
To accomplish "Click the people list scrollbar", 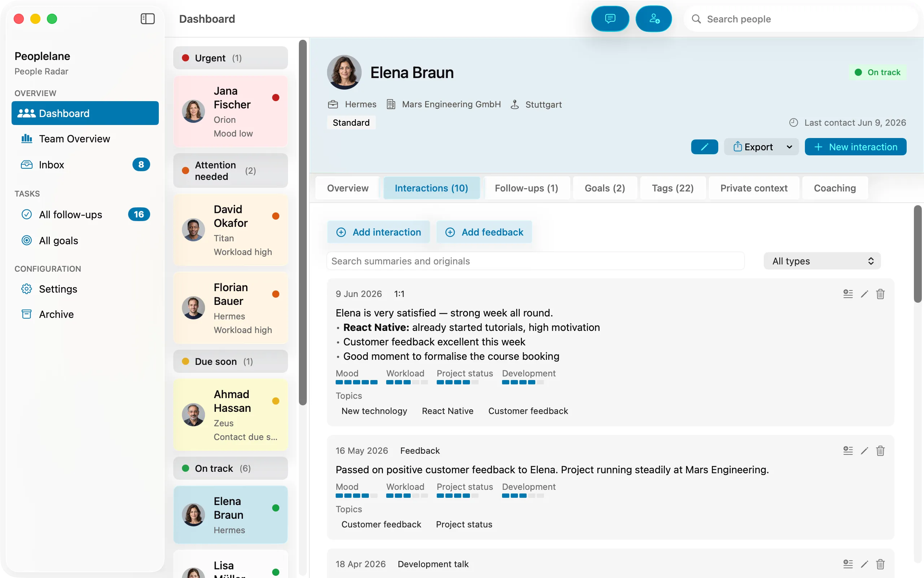I will [x=303, y=223].
